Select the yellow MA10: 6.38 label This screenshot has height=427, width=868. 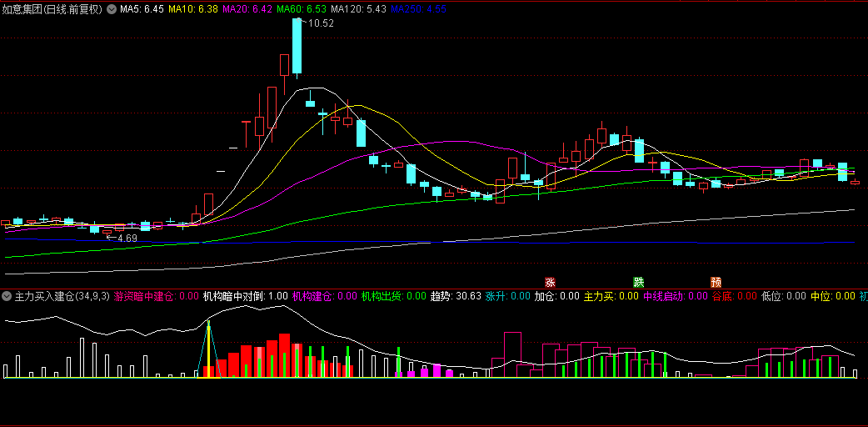coord(193,9)
